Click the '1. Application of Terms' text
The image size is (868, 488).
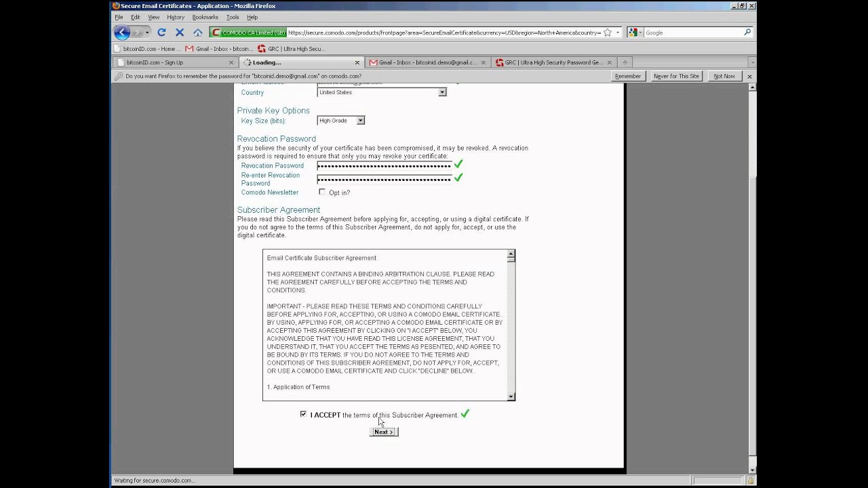click(298, 387)
